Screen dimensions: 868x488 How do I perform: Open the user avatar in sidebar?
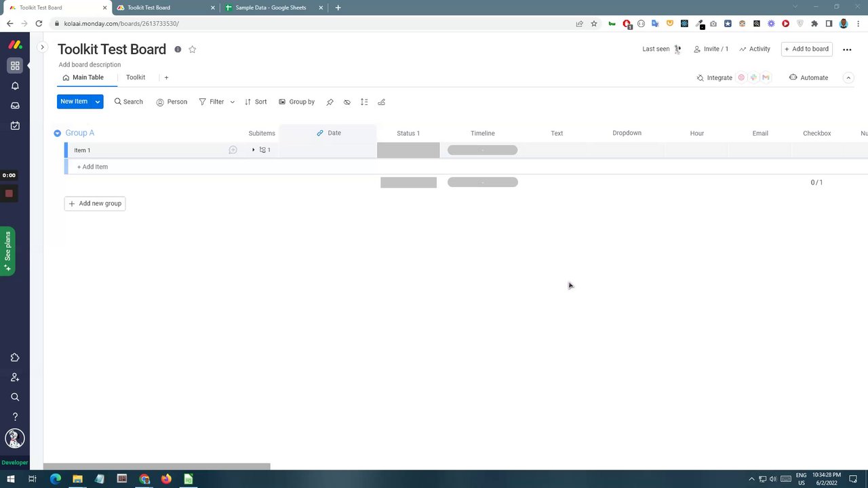[15, 439]
